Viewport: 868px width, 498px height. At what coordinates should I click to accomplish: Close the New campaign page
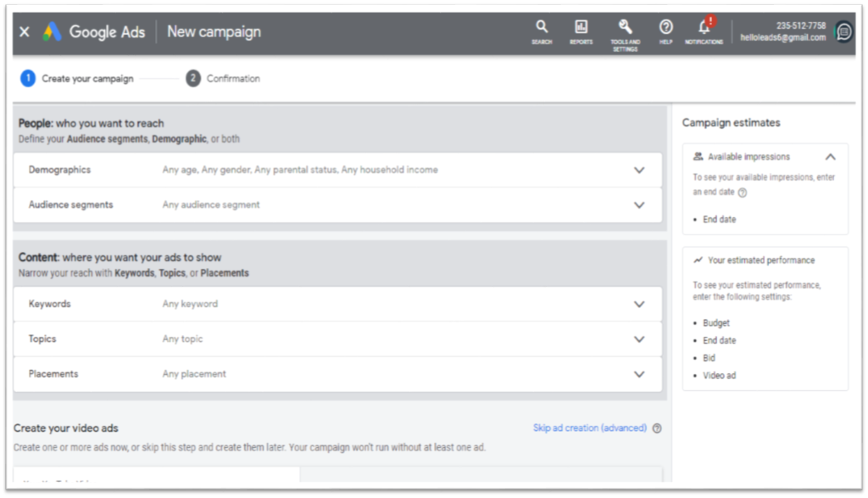click(x=24, y=31)
